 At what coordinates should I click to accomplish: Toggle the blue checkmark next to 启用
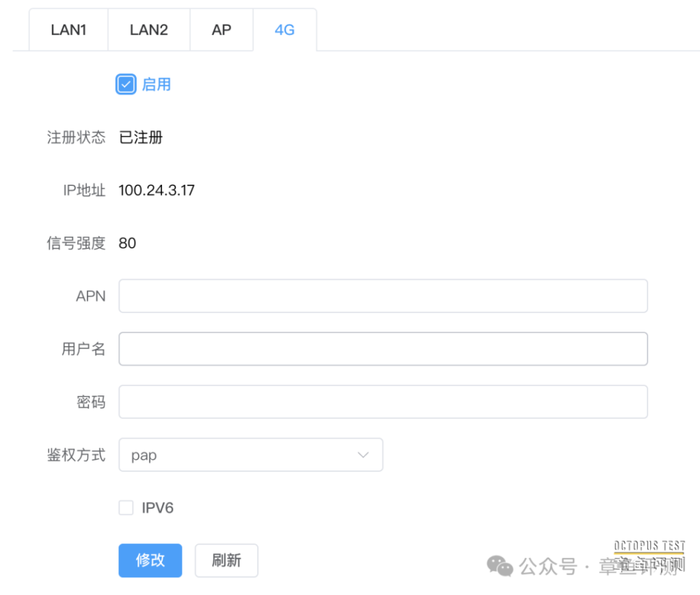[x=125, y=83]
